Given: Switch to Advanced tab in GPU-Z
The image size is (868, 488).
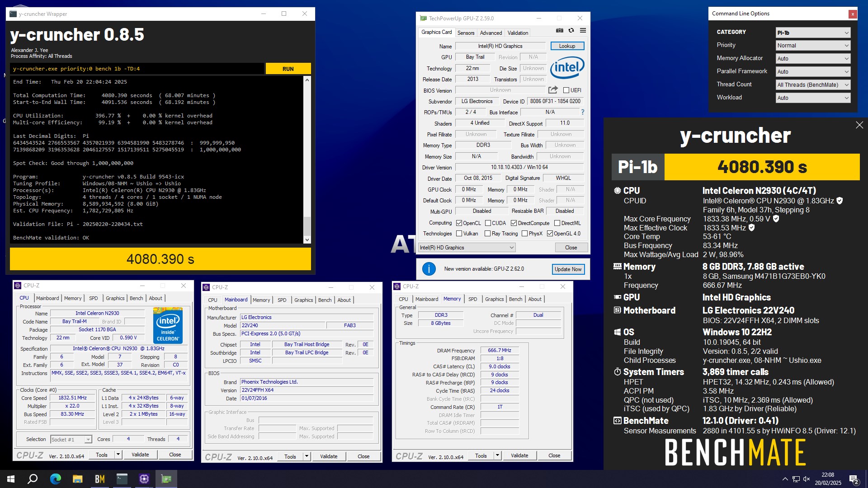Looking at the screenshot, I should (x=491, y=33).
